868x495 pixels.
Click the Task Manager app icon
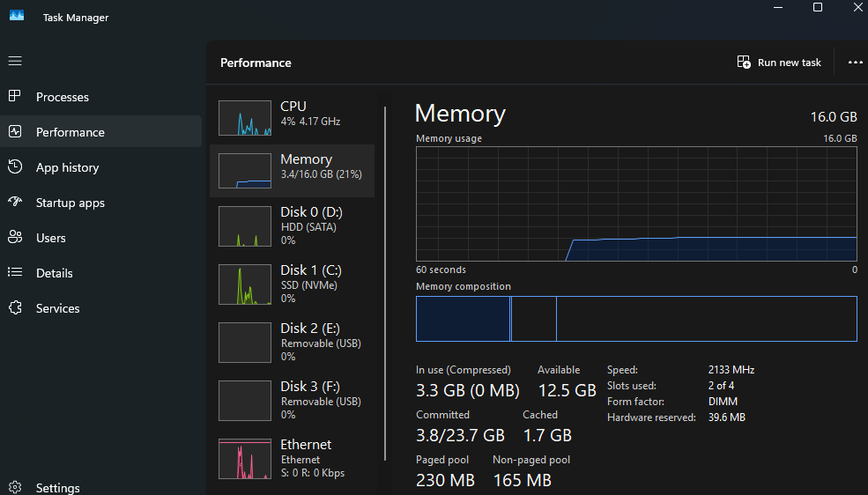point(17,16)
